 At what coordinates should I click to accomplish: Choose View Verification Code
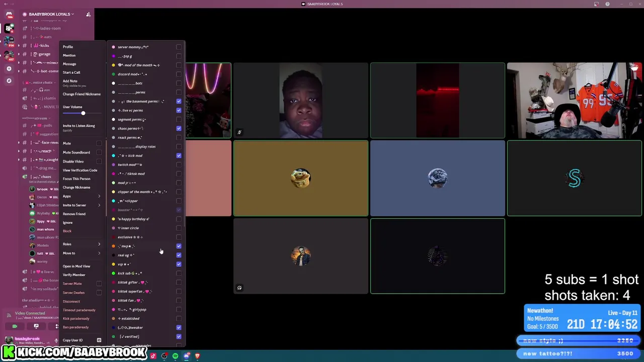click(x=82, y=170)
